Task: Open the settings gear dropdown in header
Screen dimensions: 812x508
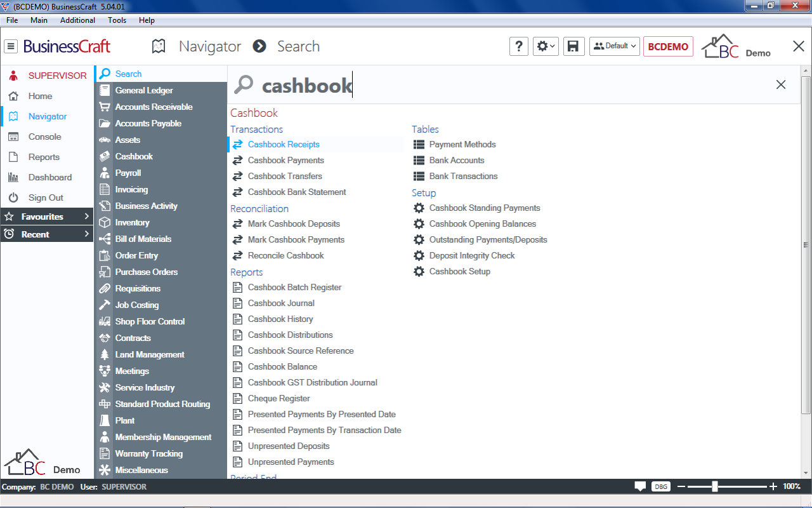Action: (x=546, y=46)
